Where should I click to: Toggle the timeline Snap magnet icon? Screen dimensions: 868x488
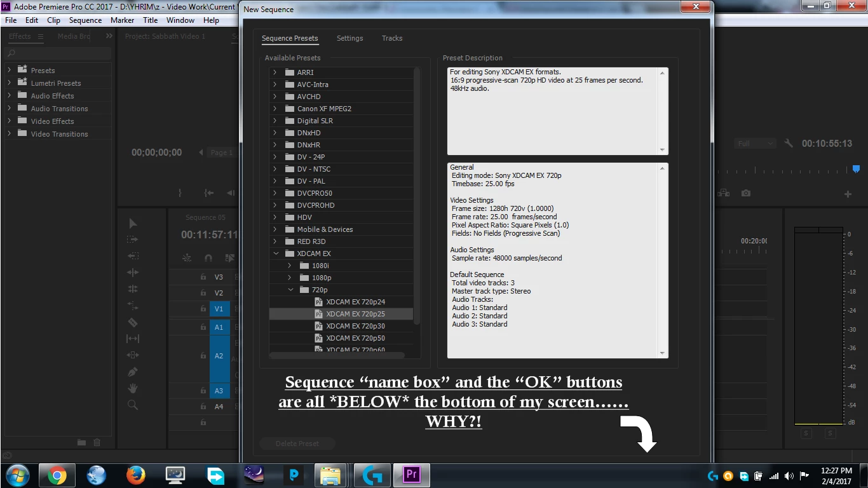point(208,258)
